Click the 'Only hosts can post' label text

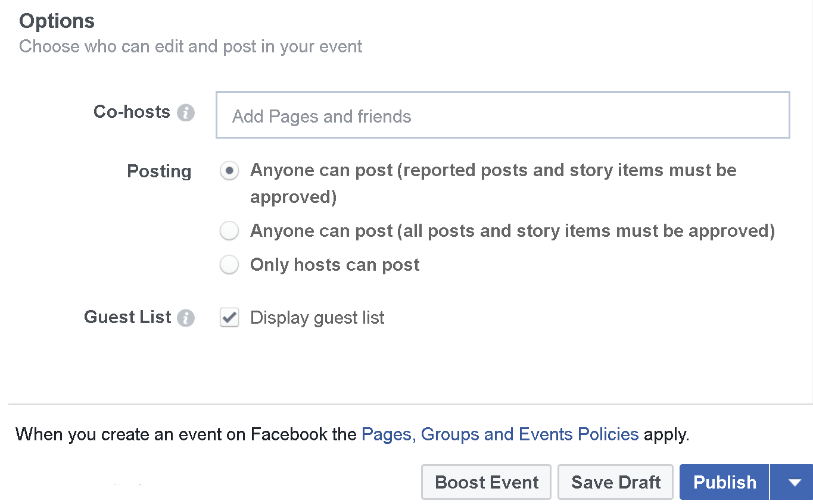pyautogui.click(x=335, y=265)
